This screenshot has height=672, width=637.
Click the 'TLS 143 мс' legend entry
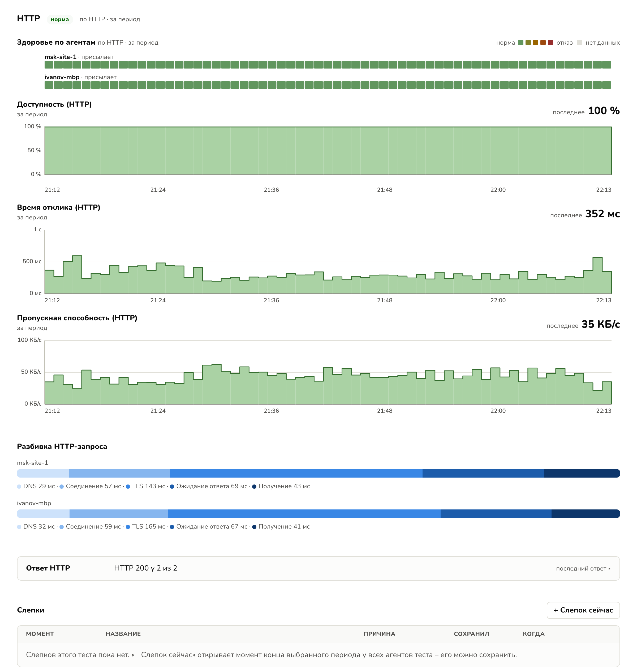click(145, 486)
